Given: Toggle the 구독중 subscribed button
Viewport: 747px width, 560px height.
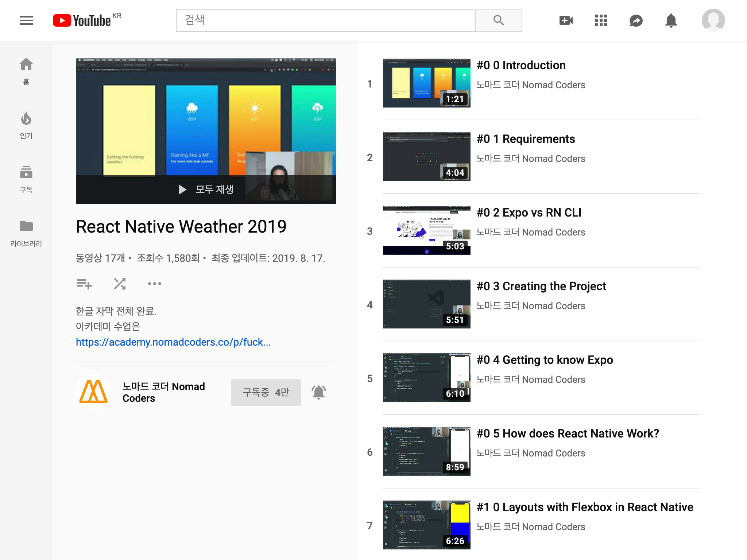Looking at the screenshot, I should coord(266,392).
